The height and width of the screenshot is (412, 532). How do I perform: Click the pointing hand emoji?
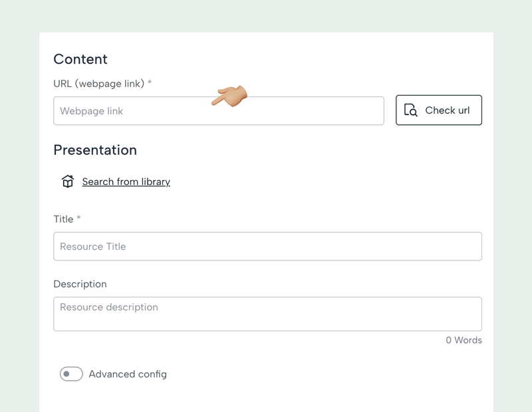[x=229, y=96]
